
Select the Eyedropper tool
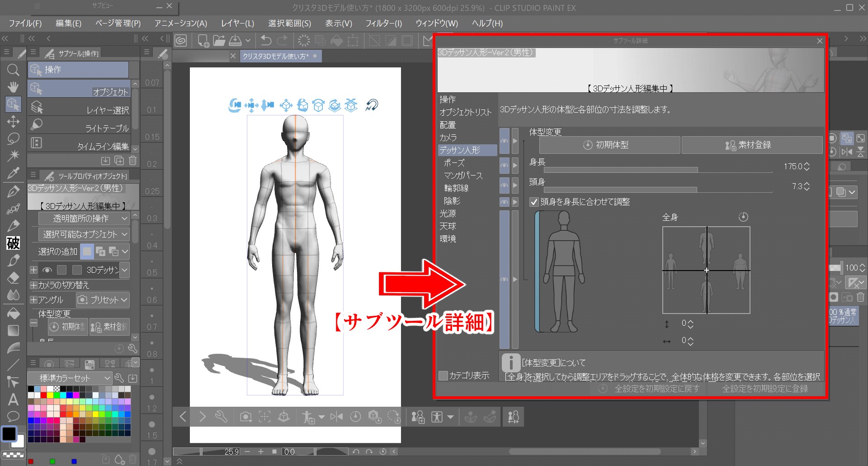point(13,173)
